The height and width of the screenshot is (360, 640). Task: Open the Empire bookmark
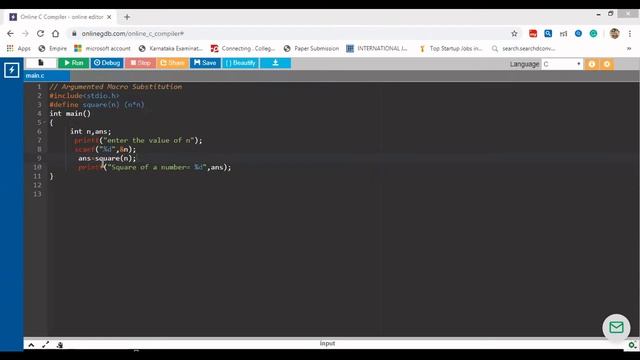pos(52,48)
